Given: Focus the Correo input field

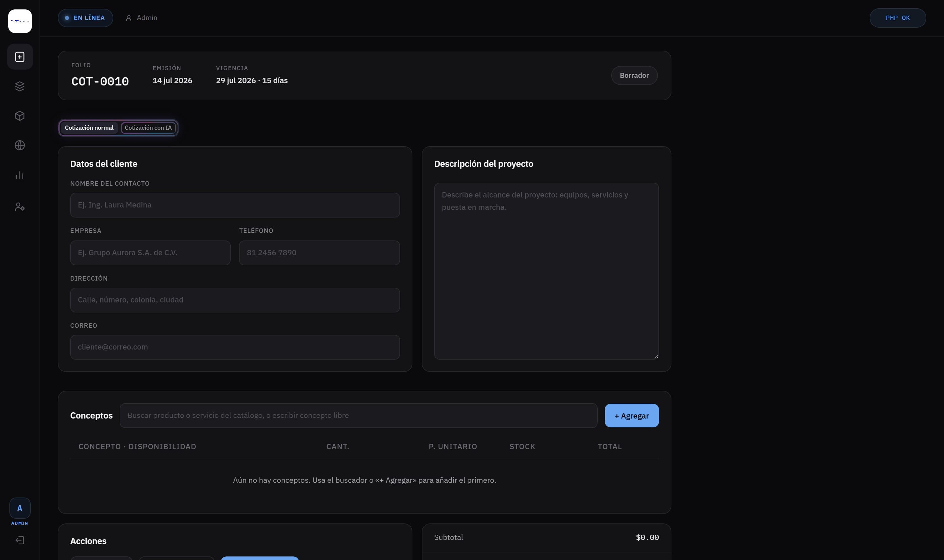Looking at the screenshot, I should click(x=235, y=347).
